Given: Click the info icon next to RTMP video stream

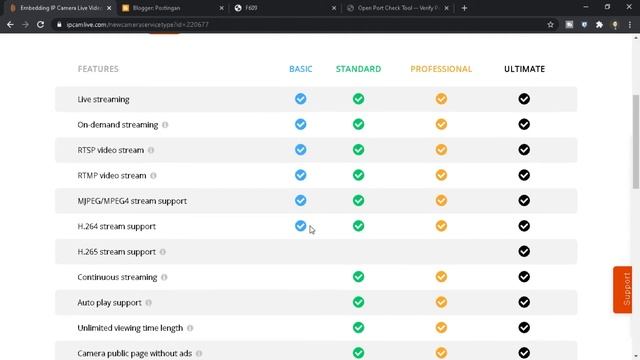Looking at the screenshot, I should coord(153,176).
